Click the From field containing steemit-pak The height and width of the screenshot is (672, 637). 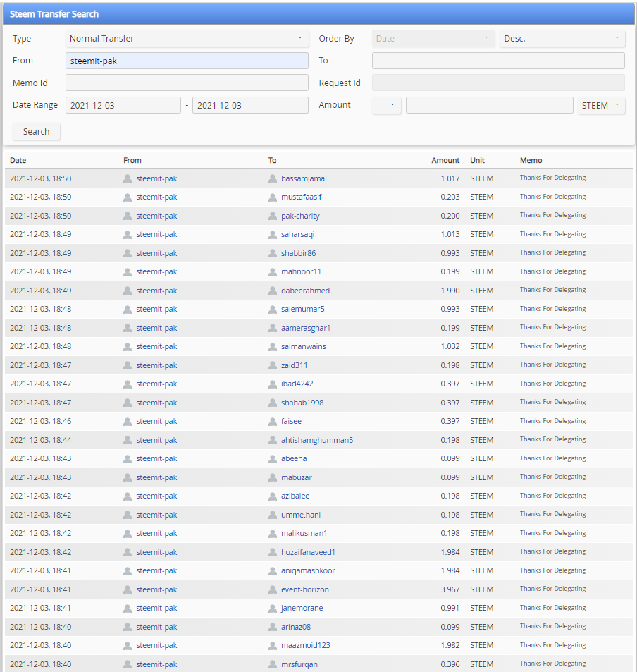tap(187, 61)
